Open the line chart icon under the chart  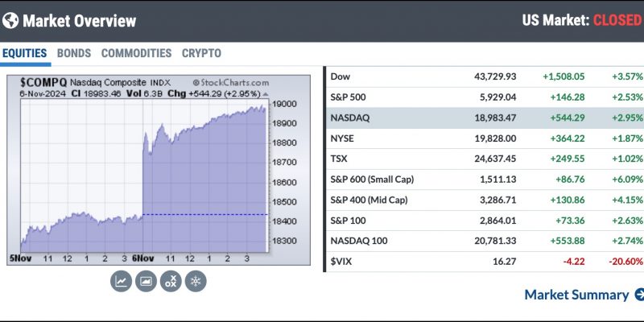122,281
